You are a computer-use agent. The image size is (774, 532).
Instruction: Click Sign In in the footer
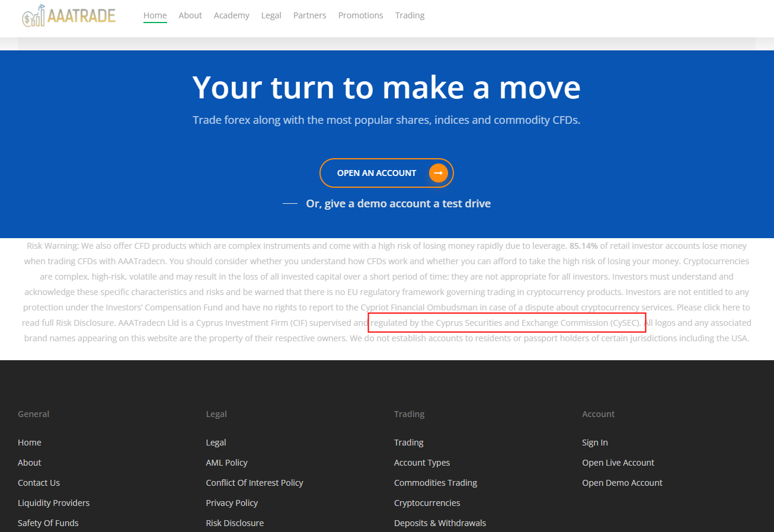coord(595,443)
